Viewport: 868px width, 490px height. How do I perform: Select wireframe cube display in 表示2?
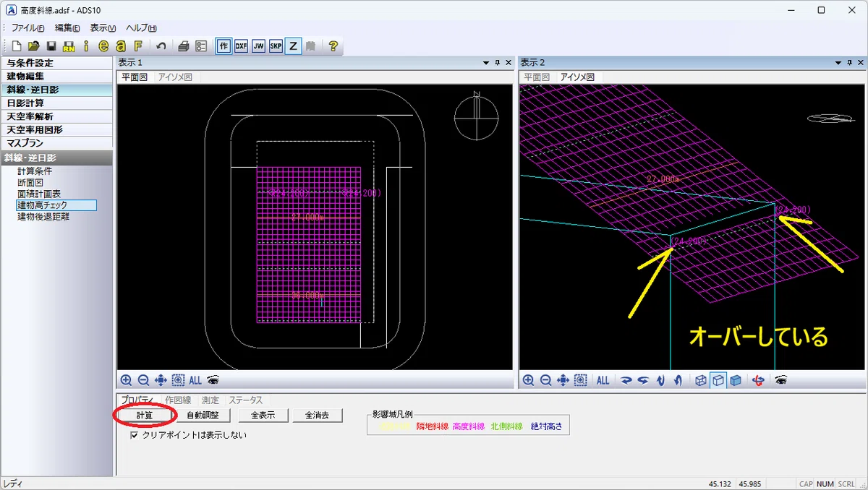pyautogui.click(x=700, y=380)
